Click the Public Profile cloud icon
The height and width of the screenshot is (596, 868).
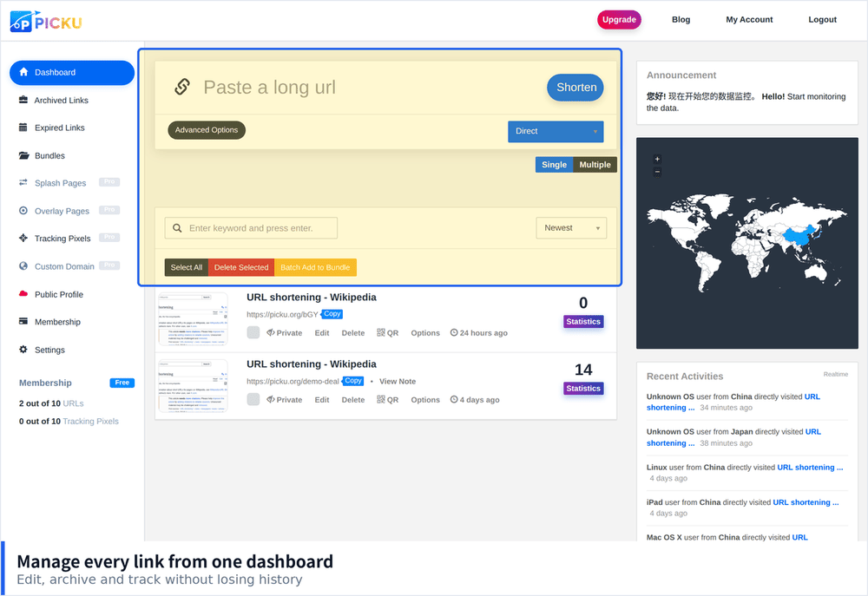point(23,294)
